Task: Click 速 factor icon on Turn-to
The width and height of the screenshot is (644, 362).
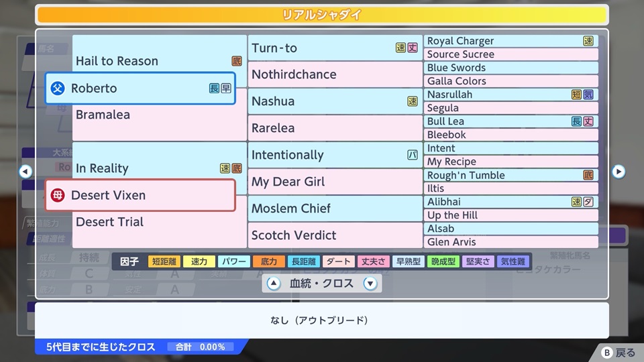Action: [x=401, y=48]
